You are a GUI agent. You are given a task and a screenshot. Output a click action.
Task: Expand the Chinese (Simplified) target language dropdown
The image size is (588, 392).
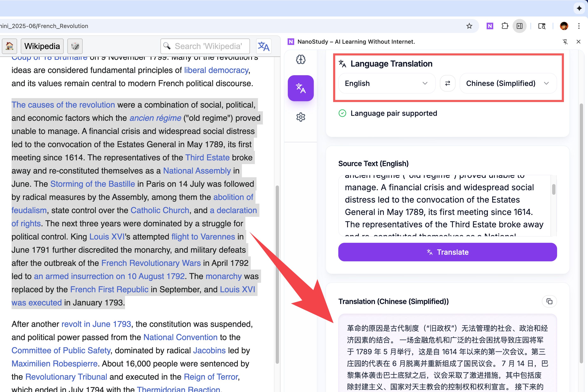(x=508, y=83)
